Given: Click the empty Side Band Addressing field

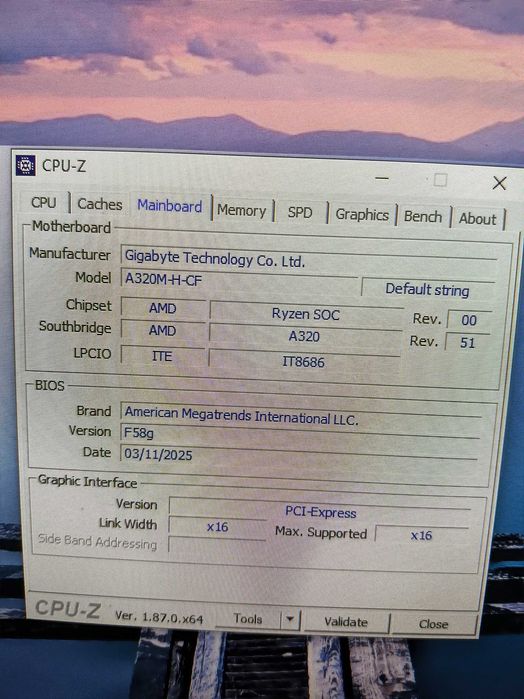Looking at the screenshot, I should click(x=217, y=544).
